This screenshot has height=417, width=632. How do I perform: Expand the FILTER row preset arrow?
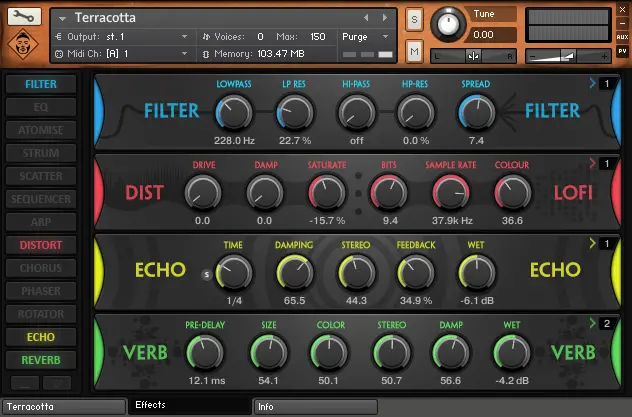592,83
